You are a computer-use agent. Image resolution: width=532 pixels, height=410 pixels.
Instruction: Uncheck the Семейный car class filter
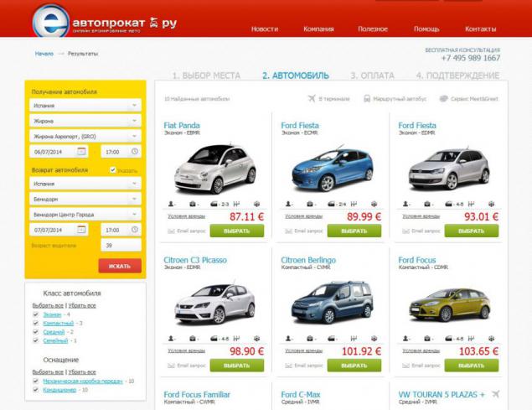point(36,340)
